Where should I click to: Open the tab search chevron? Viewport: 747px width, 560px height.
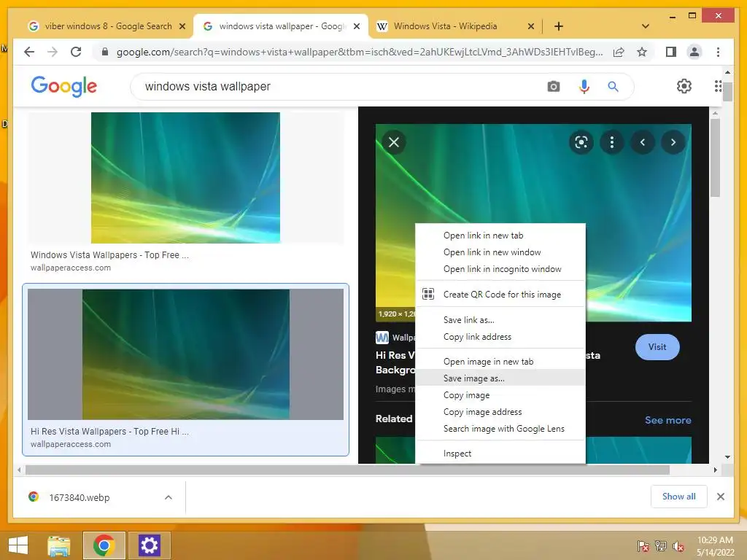tap(646, 26)
